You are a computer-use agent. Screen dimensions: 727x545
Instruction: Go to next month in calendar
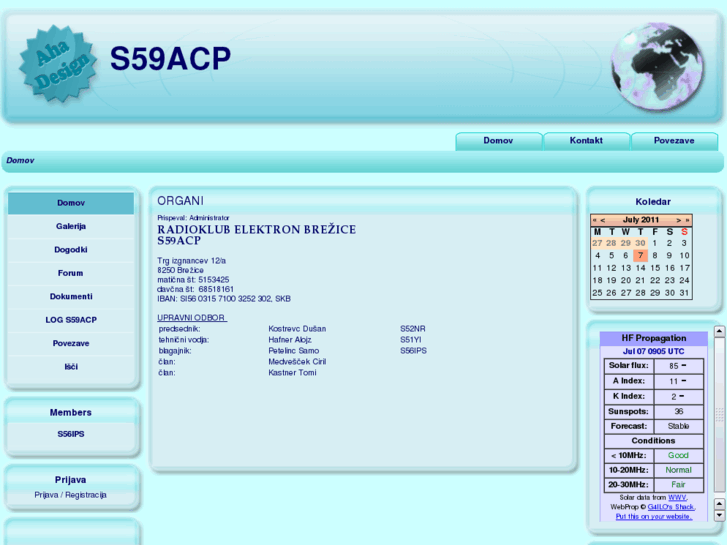[x=678, y=220]
